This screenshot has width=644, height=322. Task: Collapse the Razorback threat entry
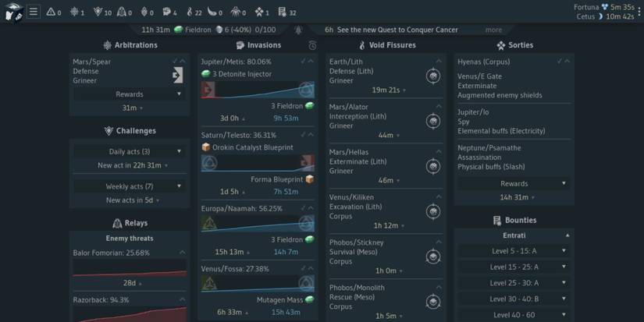pos(183,299)
